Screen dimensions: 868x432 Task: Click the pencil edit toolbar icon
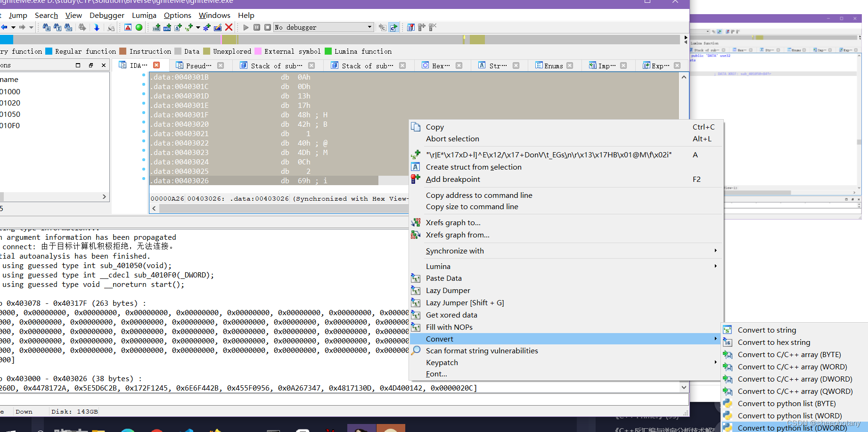pyautogui.click(x=218, y=27)
